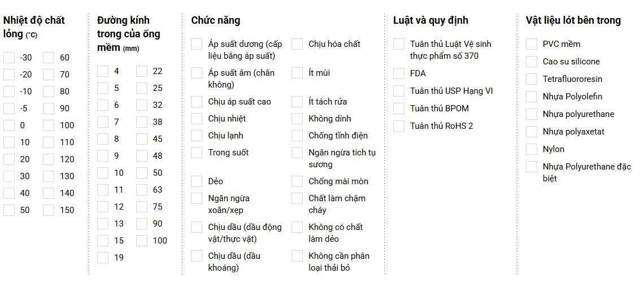Enable the Tuân thủ BPOM option
Screen dimensions: 644x291
(x=399, y=108)
